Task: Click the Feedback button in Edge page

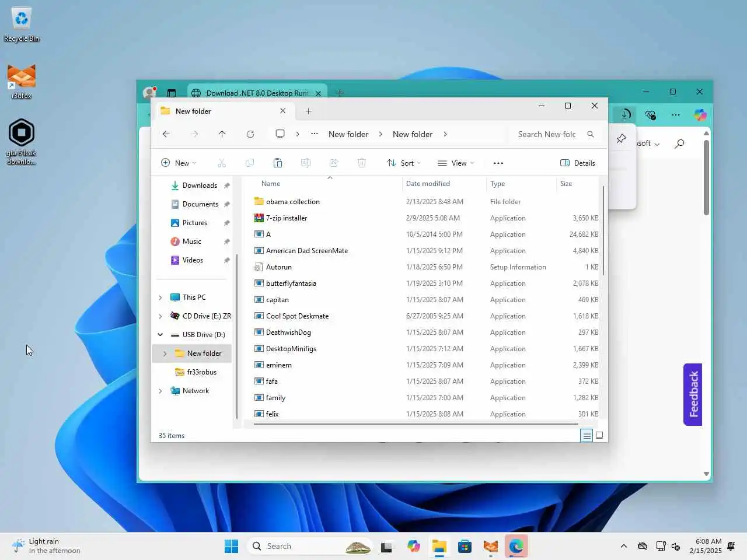Action: (x=693, y=394)
